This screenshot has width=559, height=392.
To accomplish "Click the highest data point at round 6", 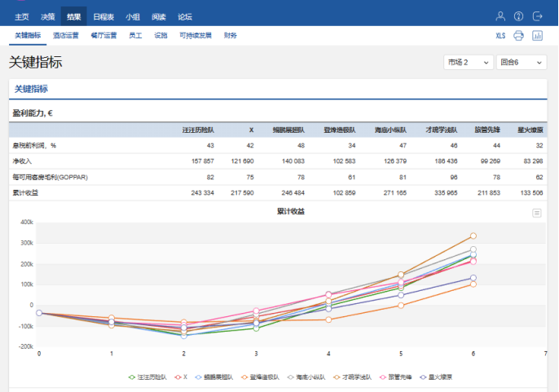I will click(x=473, y=236).
